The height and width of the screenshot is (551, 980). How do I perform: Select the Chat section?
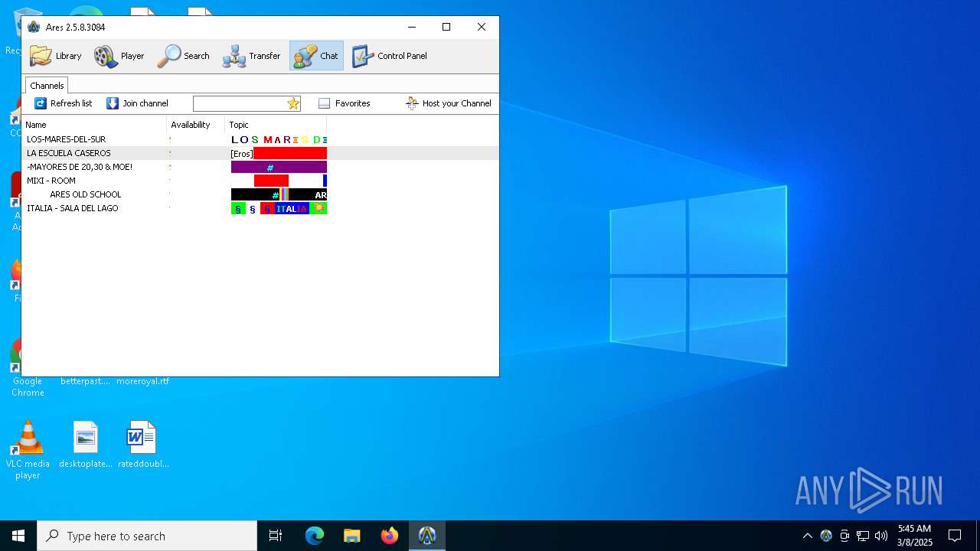[316, 56]
